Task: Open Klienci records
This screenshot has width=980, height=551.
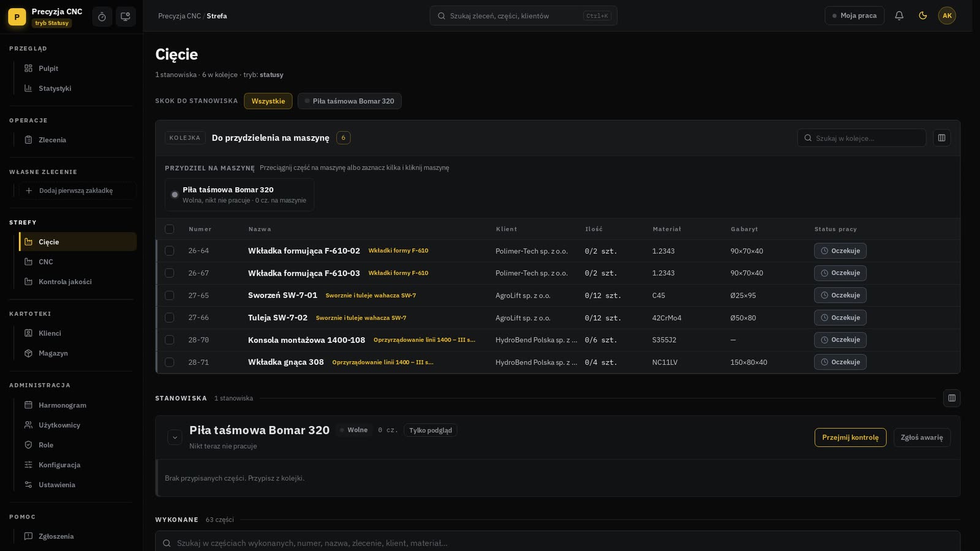Action: (77, 333)
